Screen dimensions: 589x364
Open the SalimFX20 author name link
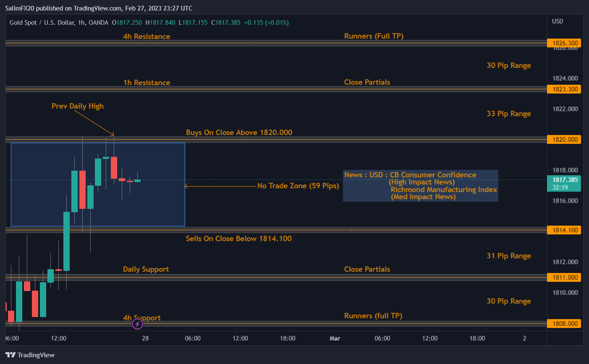click(x=20, y=8)
